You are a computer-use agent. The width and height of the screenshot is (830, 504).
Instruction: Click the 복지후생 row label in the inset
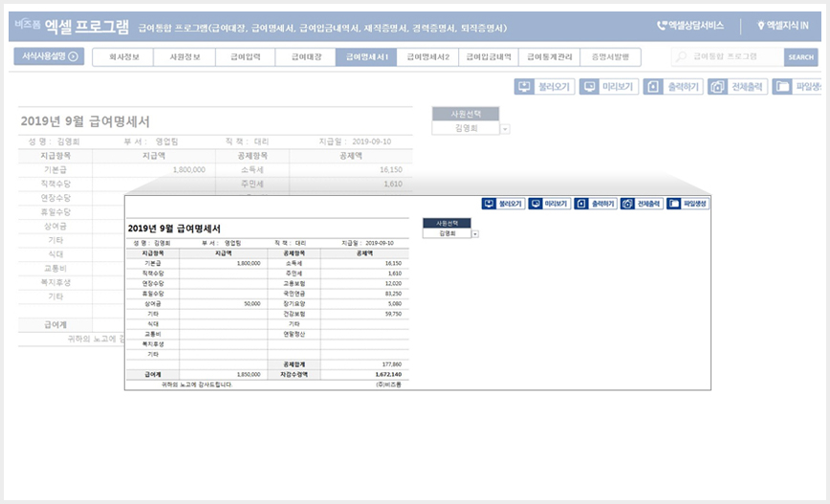(153, 344)
